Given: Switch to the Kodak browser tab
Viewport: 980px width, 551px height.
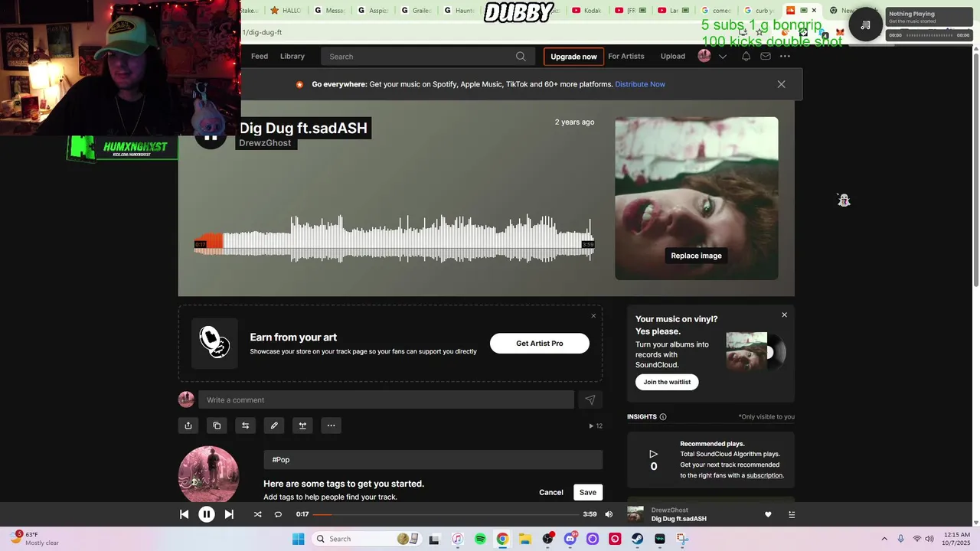Looking at the screenshot, I should pos(586,11).
